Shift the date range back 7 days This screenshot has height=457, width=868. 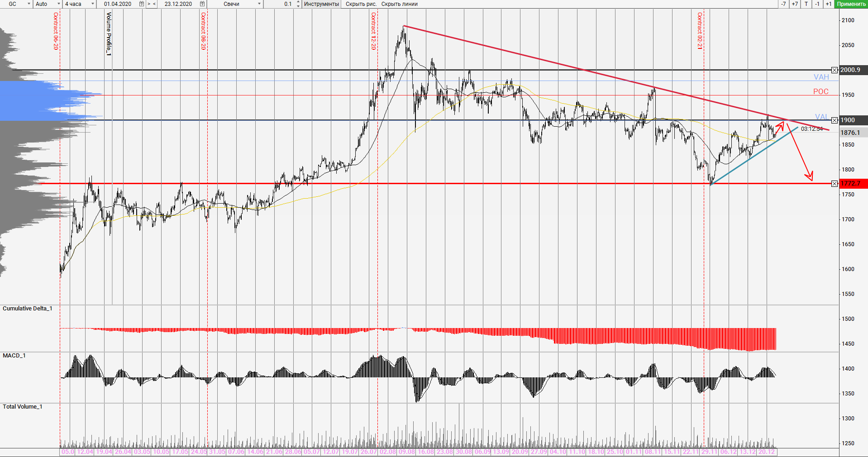click(783, 4)
